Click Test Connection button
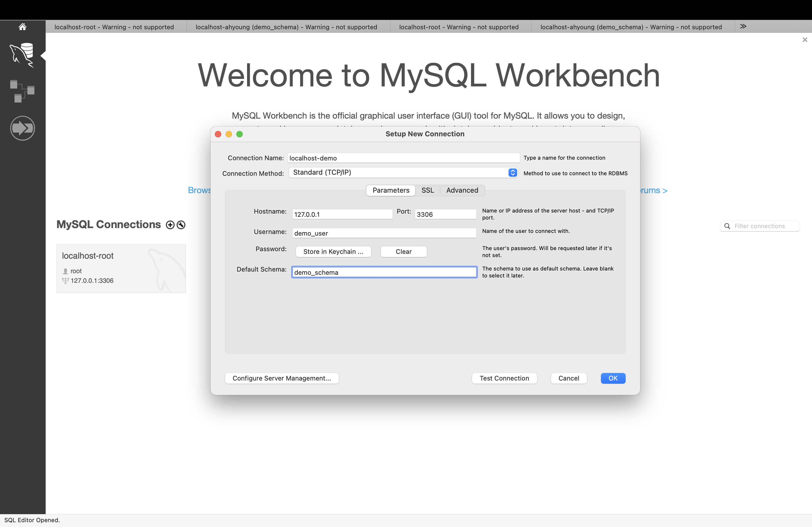This screenshot has width=812, height=527. 504,378
